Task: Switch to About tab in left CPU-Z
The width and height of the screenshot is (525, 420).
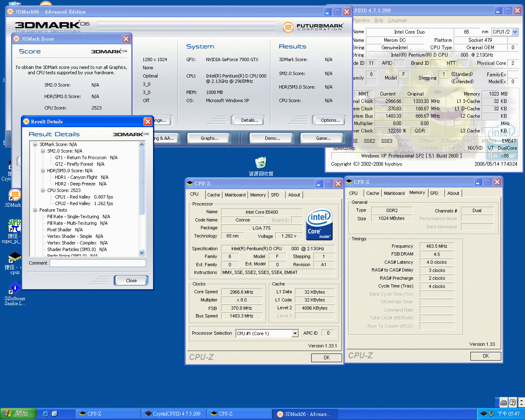Action: (294, 195)
